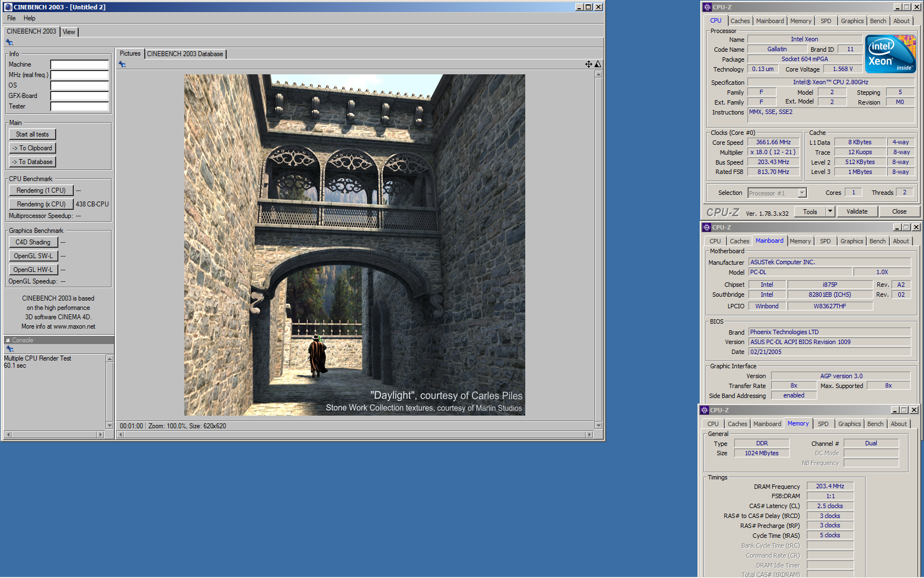Select the CINEBENCH 2003 main tab
924x578 pixels.
31,31
